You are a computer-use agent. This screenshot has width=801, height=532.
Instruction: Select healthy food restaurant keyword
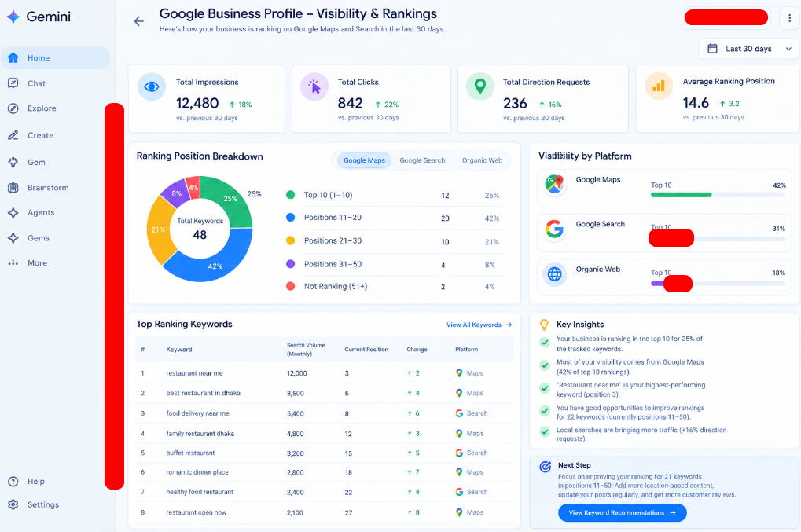(199, 492)
